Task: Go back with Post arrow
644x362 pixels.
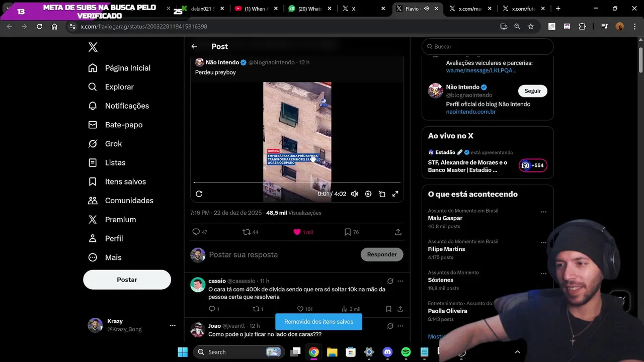Action: [194, 46]
